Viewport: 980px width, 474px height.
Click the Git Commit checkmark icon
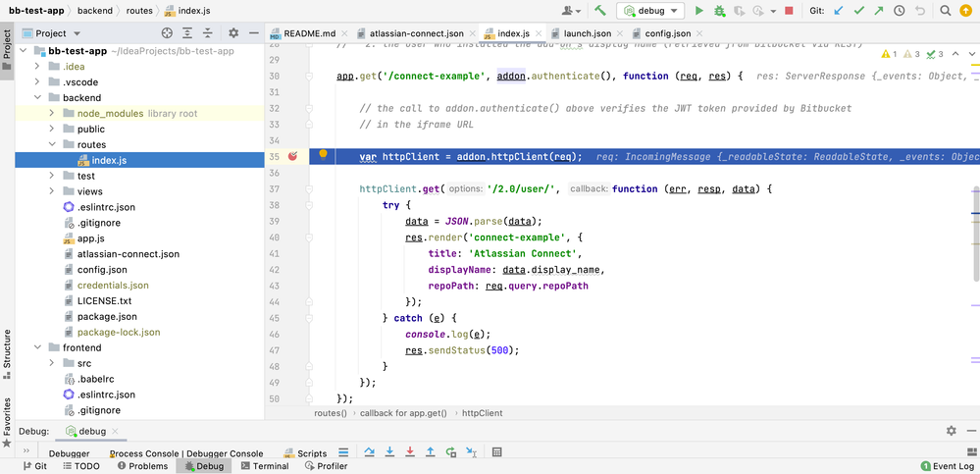pyautogui.click(x=858, y=11)
